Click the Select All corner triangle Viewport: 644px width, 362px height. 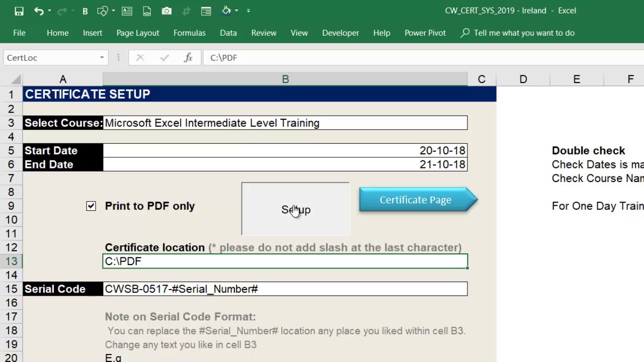point(15,79)
